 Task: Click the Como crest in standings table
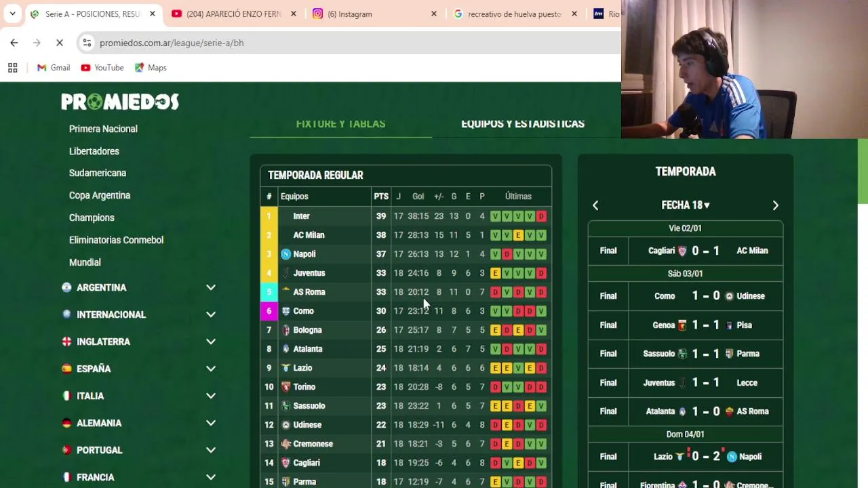286,311
